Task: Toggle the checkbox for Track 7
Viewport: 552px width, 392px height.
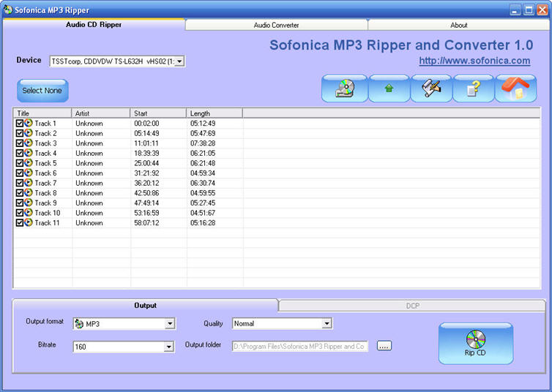Action: pos(20,183)
